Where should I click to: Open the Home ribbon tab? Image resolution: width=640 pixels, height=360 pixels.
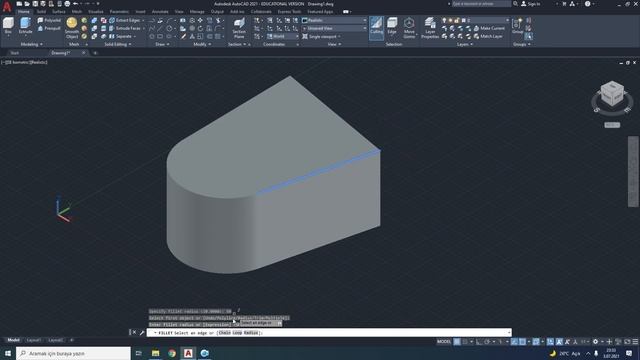coord(24,12)
